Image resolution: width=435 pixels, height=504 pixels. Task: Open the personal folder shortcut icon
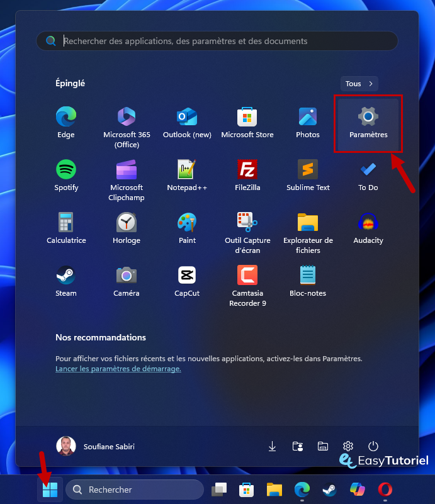297,446
